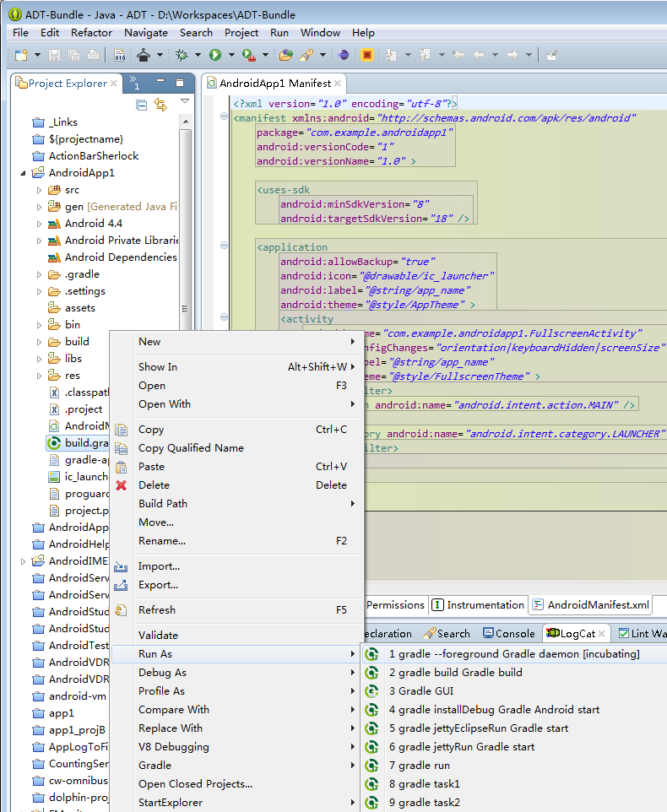This screenshot has width=667, height=812.
Task: Run '4 gradle installDebug Gradle Android start'
Action: click(494, 710)
